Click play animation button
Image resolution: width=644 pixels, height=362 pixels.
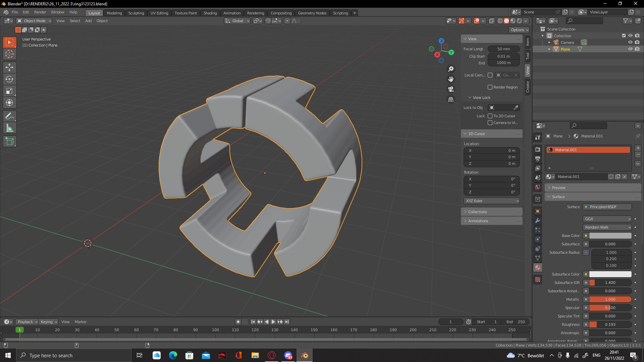coord(273,322)
